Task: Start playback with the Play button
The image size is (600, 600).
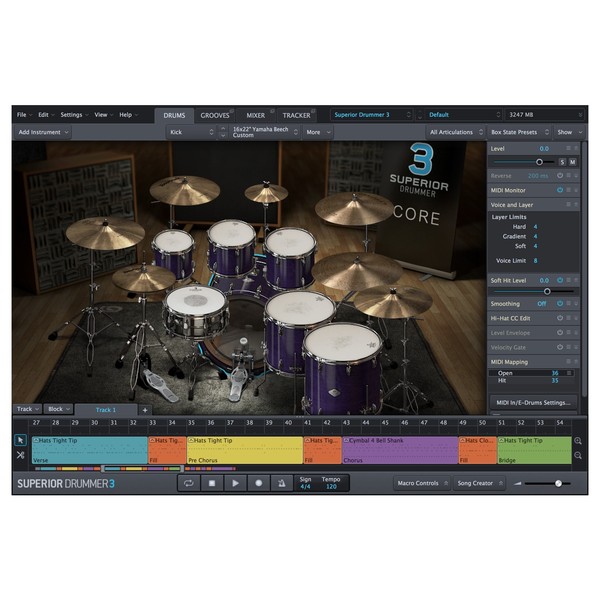Action: coord(235,483)
